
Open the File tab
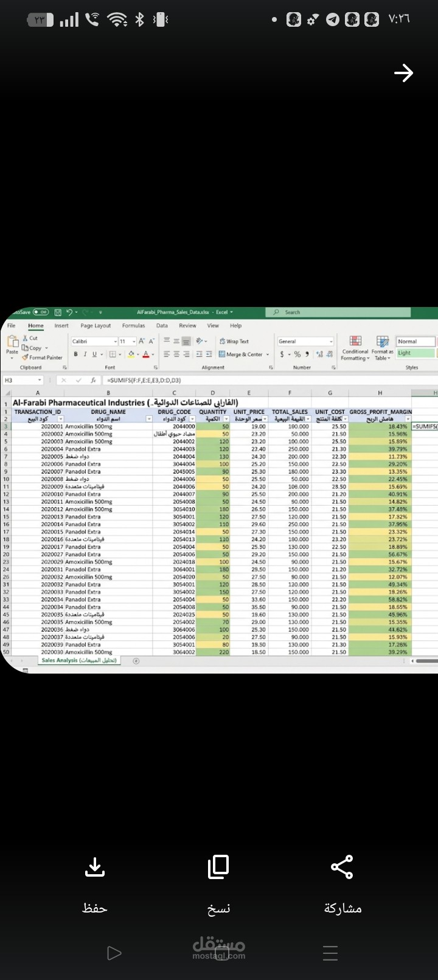click(11, 326)
